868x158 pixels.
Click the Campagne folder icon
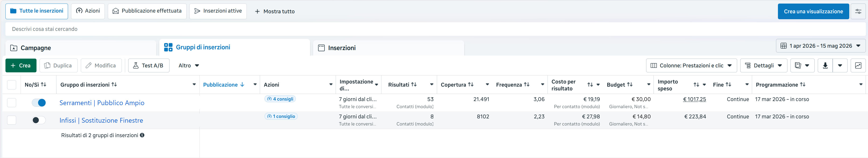[14, 48]
